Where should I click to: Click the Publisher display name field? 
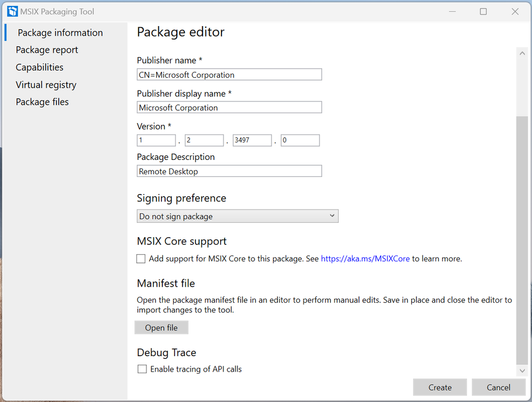point(230,107)
